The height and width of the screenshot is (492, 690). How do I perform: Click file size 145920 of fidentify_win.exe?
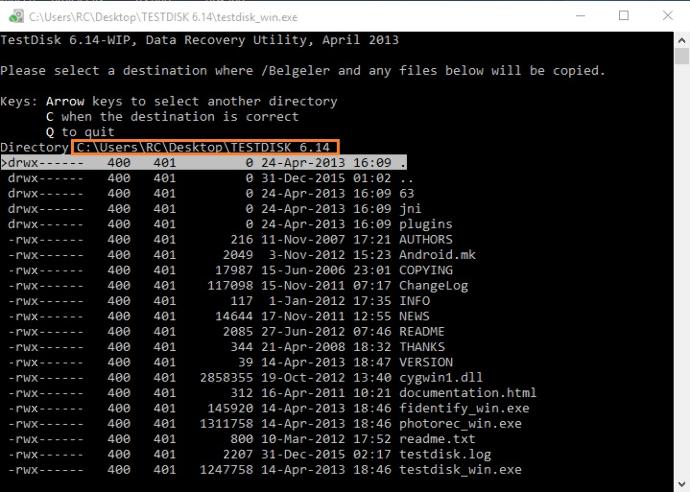coord(230,409)
